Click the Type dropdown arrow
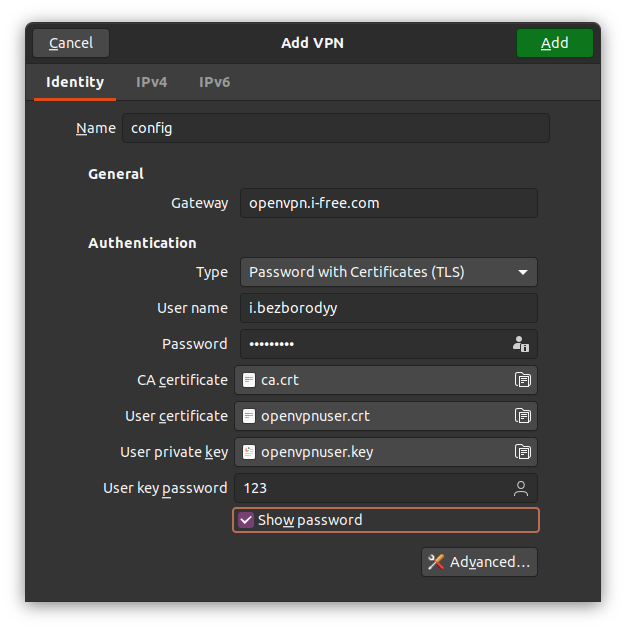 (522, 272)
